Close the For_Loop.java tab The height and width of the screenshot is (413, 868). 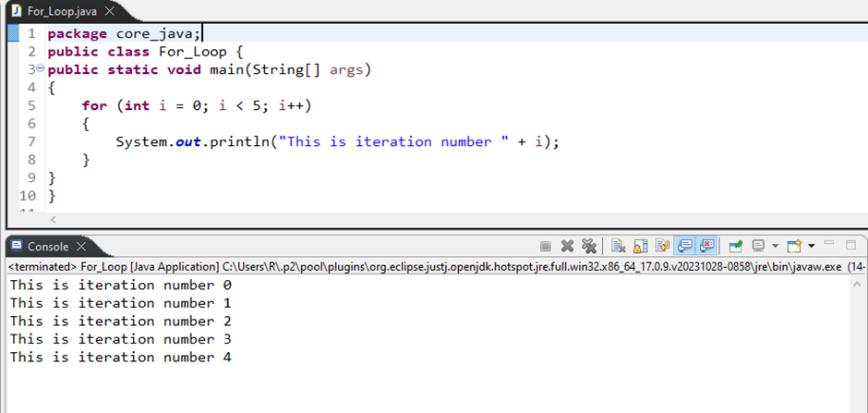(110, 11)
